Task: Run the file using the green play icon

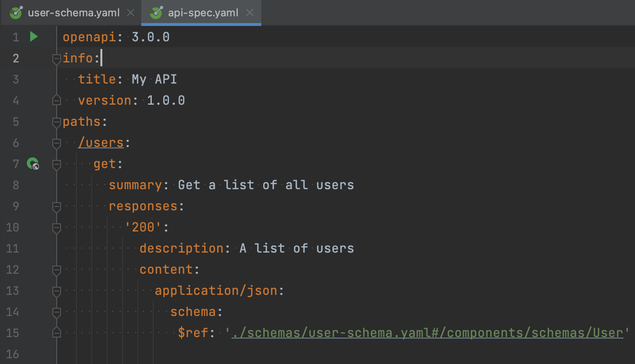Action: pyautogui.click(x=33, y=36)
